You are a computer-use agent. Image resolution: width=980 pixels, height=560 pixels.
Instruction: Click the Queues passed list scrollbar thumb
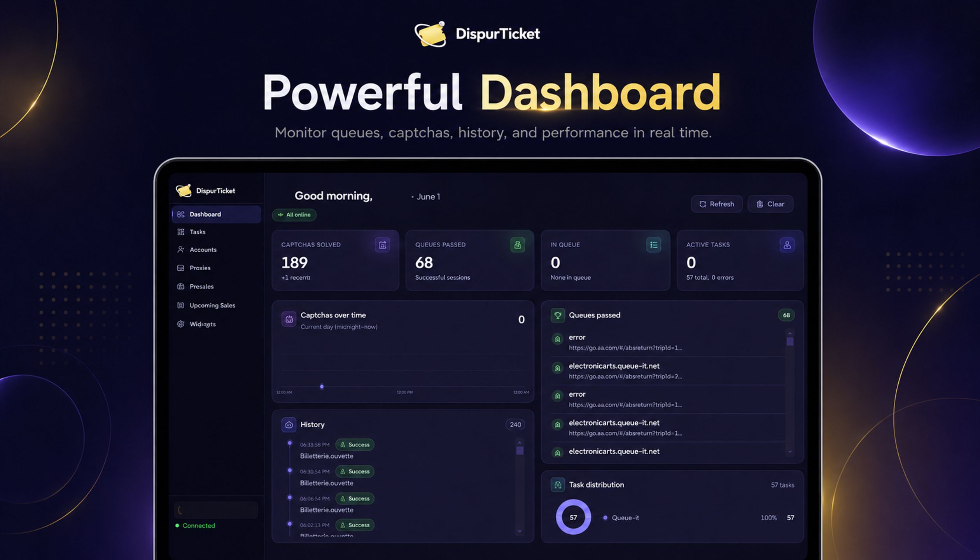coord(790,341)
